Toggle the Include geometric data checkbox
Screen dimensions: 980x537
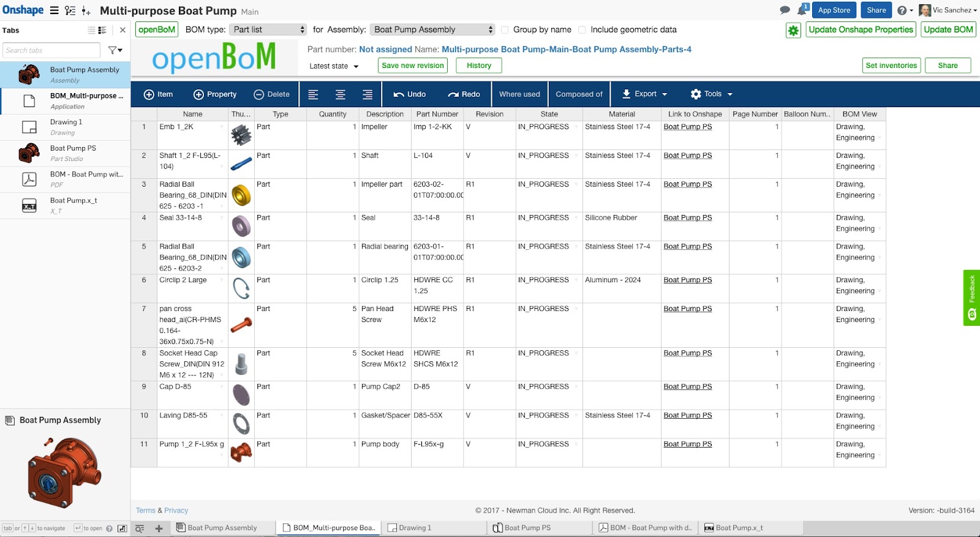click(x=582, y=29)
